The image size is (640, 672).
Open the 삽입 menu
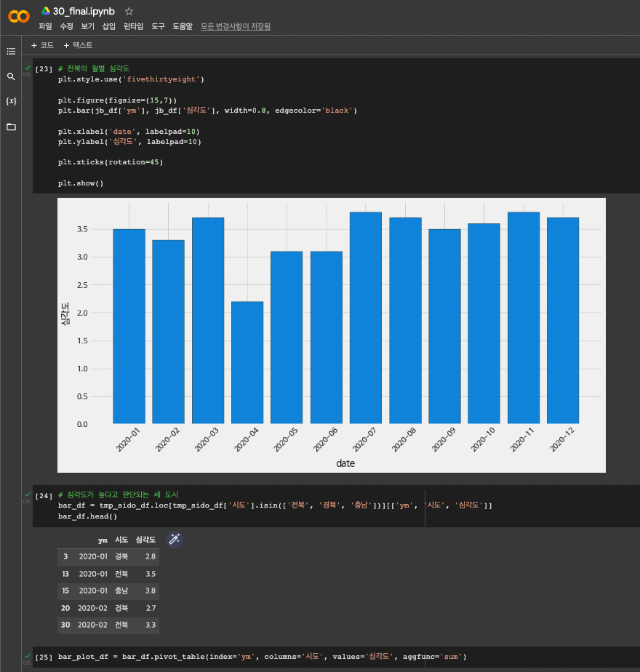(109, 26)
